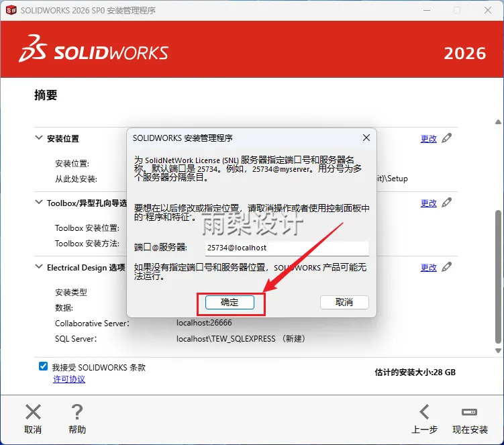The height and width of the screenshot is (445, 504).
Task: Select the localhost\TEW_SQLEXPRESS SQL Server value
Action: click(241, 338)
